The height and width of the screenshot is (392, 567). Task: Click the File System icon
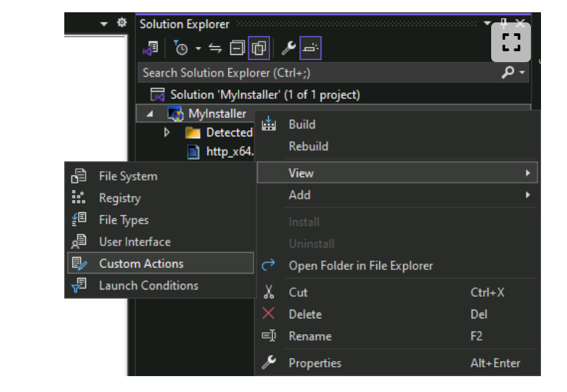[x=79, y=176]
